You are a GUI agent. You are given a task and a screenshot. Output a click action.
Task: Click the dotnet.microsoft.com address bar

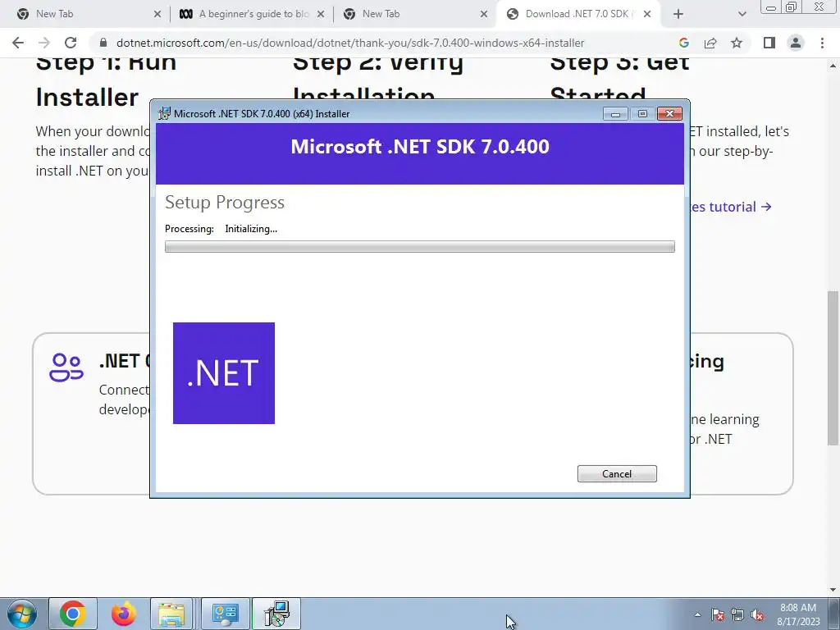pyautogui.click(x=349, y=43)
